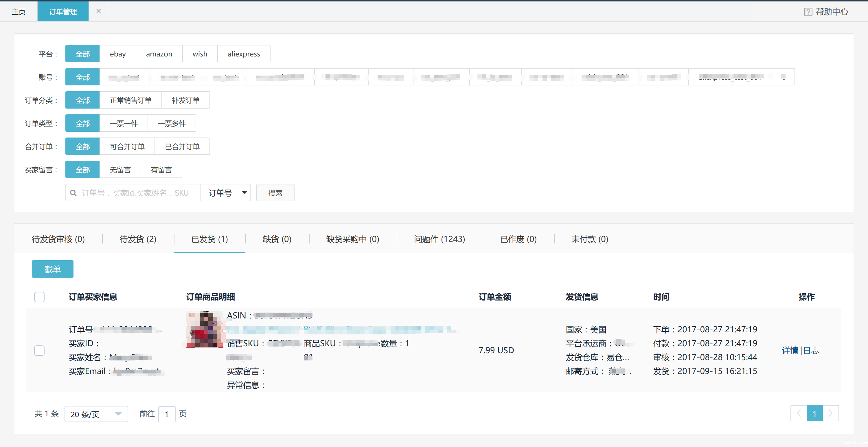The image size is (868, 447).
Task: Click the product thumbnail image
Action: 204,329
